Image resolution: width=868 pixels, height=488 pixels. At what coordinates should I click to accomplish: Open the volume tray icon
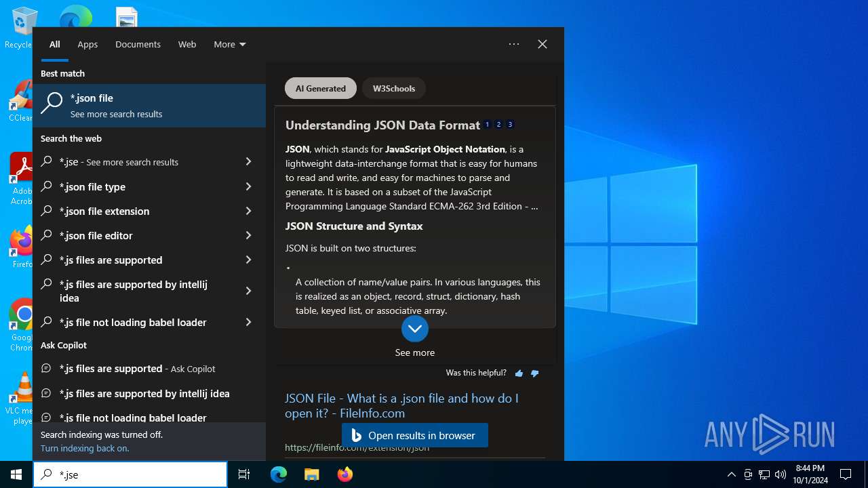pos(781,474)
